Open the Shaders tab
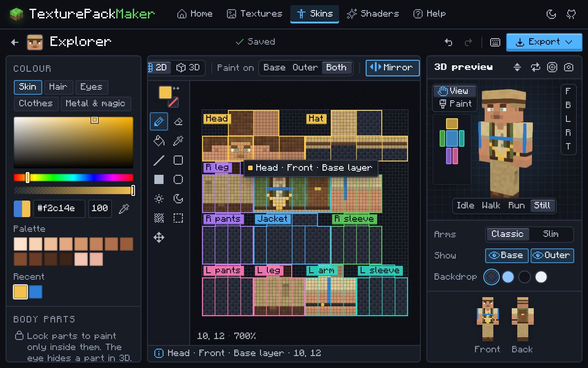The width and height of the screenshot is (588, 368). click(x=373, y=14)
